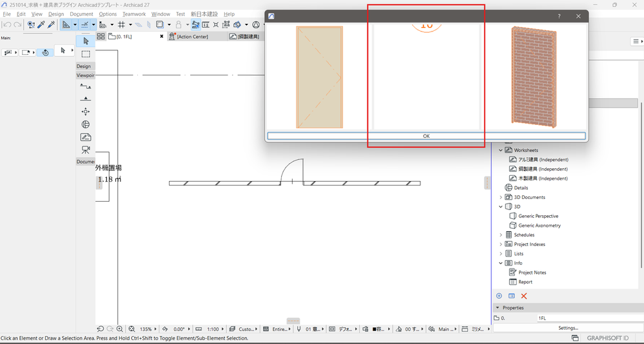
Task: Toggle the guide lines triangle-ruler icon
Action: 66,24
